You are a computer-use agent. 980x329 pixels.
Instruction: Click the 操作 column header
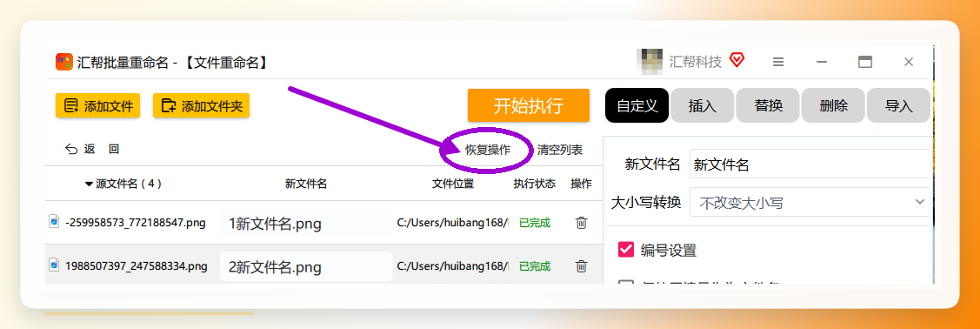[581, 184]
